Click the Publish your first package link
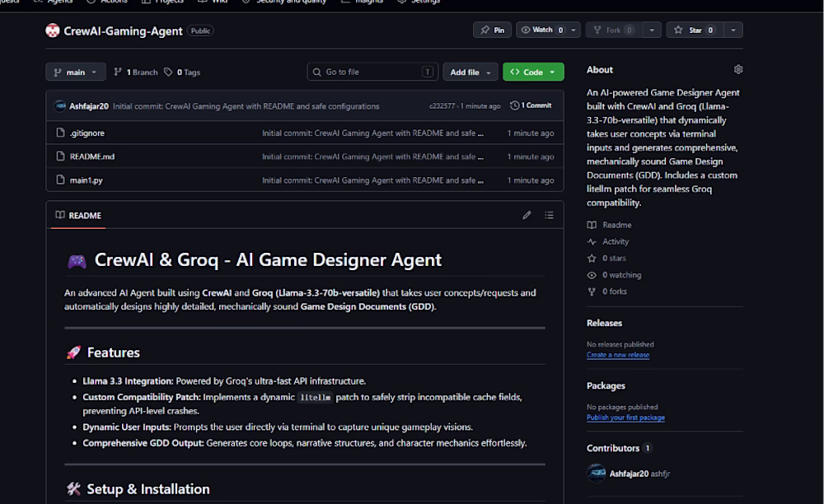The width and height of the screenshot is (824, 504). point(625,418)
